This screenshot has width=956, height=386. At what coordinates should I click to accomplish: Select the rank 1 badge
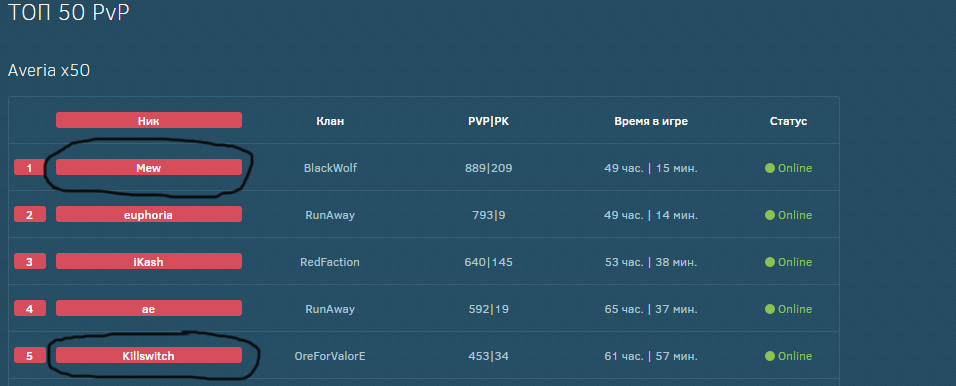coord(30,168)
